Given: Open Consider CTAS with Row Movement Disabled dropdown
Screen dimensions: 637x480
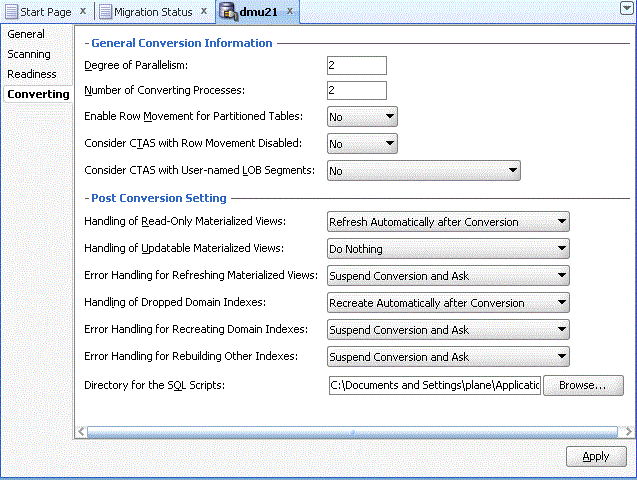Looking at the screenshot, I should [362, 144].
